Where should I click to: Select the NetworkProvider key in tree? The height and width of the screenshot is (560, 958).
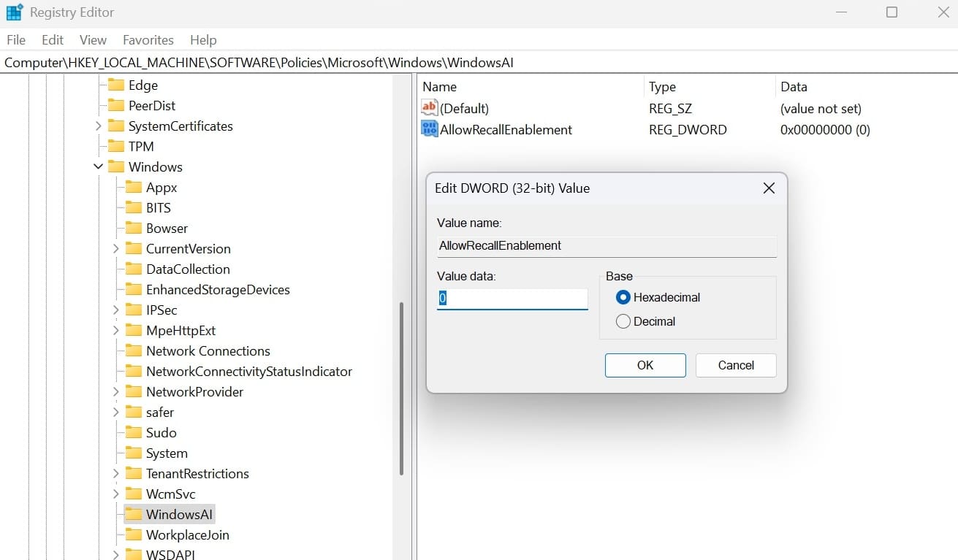click(x=194, y=391)
